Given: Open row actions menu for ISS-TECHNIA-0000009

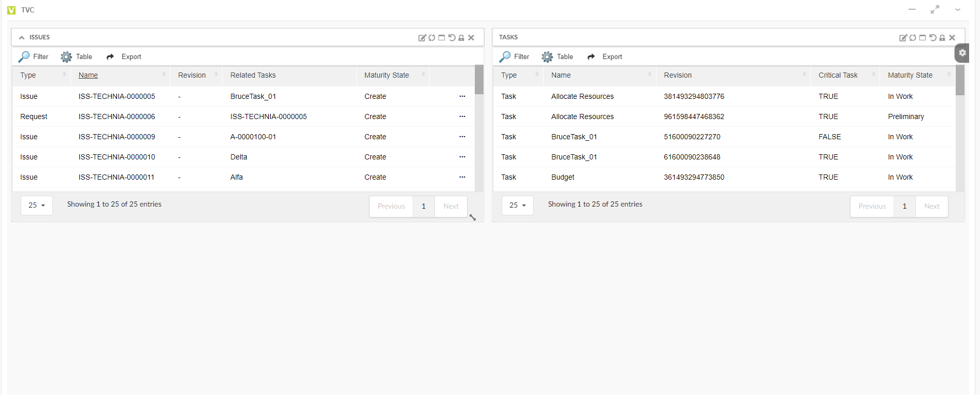Looking at the screenshot, I should (x=462, y=137).
